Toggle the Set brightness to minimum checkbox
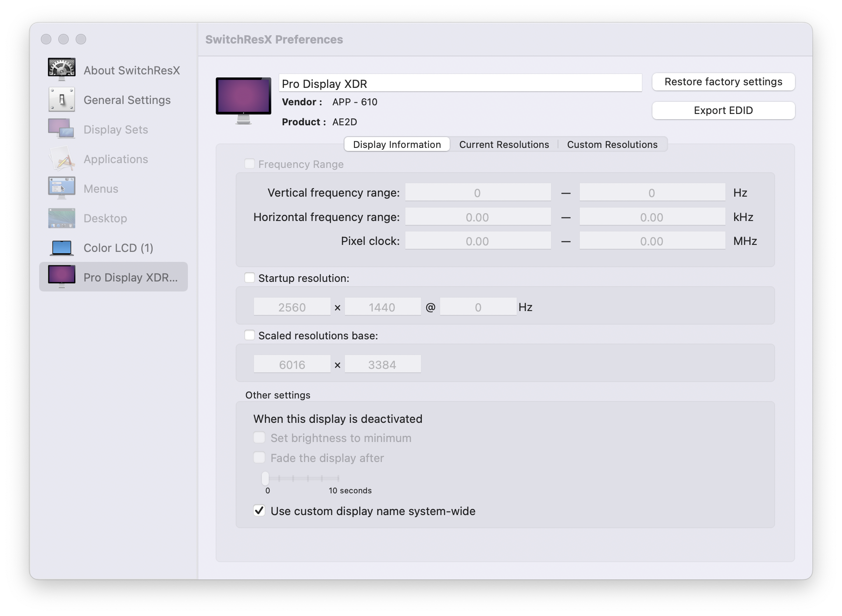The image size is (842, 616). tap(259, 438)
